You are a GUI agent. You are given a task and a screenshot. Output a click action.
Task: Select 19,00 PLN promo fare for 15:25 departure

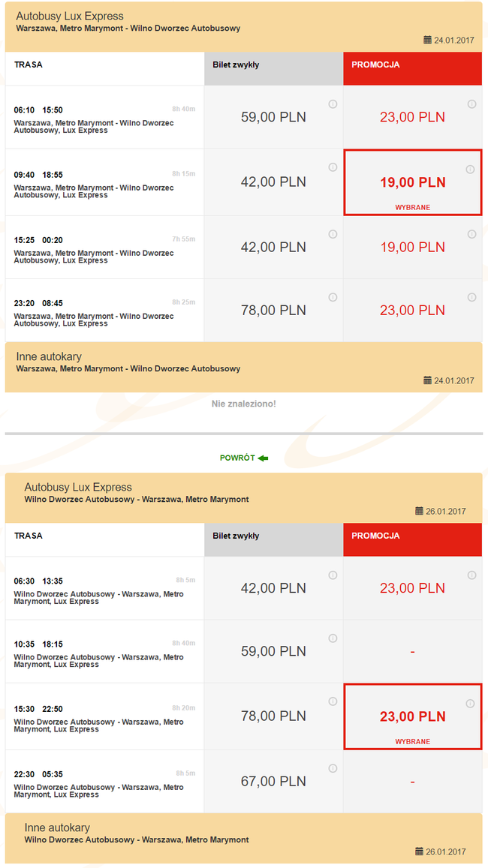click(x=412, y=248)
